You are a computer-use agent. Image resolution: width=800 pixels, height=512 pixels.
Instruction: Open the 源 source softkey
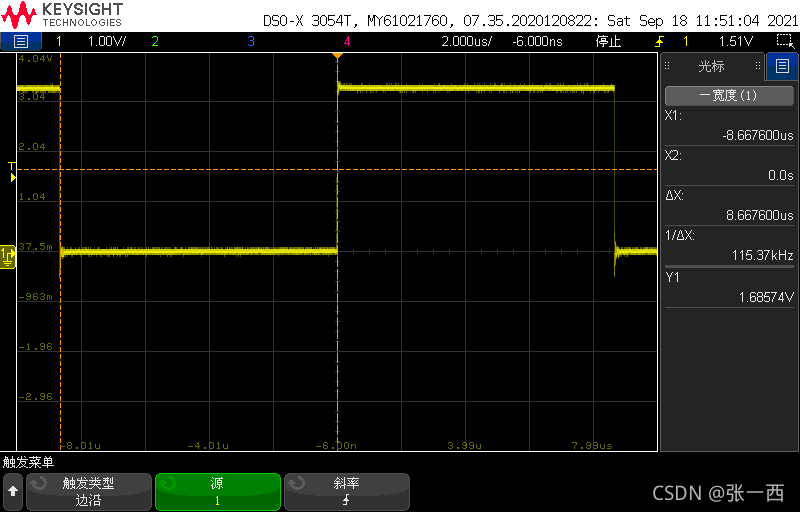click(218, 492)
